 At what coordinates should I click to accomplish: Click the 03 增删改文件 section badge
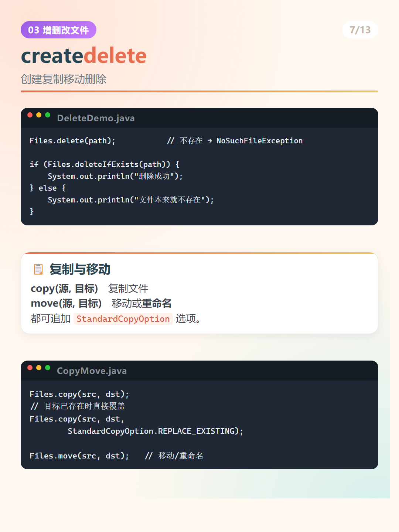pos(58,30)
